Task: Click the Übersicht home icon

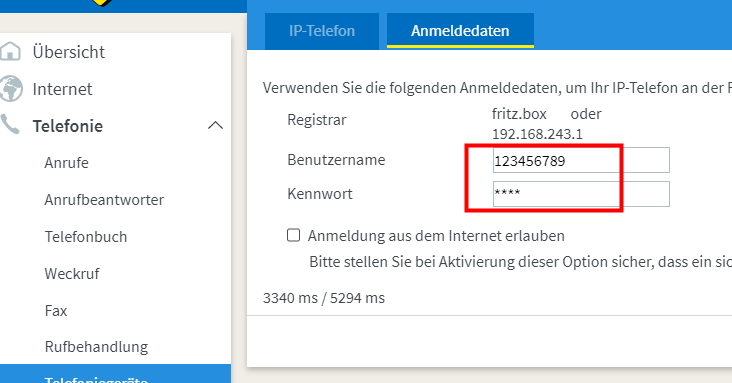Action: [10, 51]
